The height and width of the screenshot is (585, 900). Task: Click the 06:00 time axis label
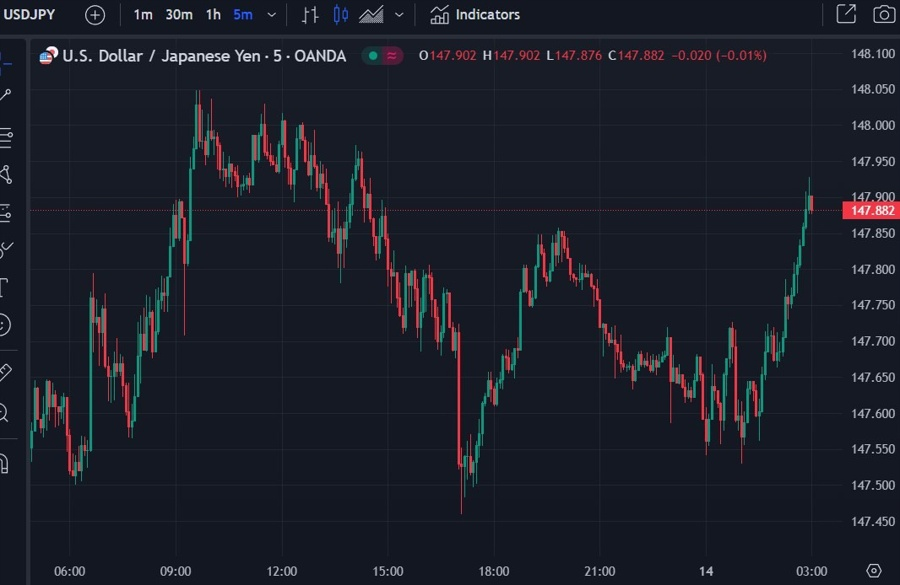[x=69, y=571]
